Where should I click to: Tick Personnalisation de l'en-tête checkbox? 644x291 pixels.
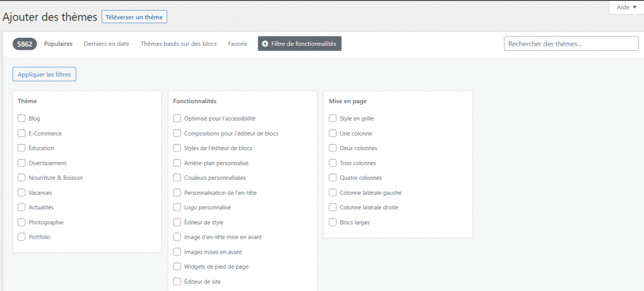click(x=177, y=192)
